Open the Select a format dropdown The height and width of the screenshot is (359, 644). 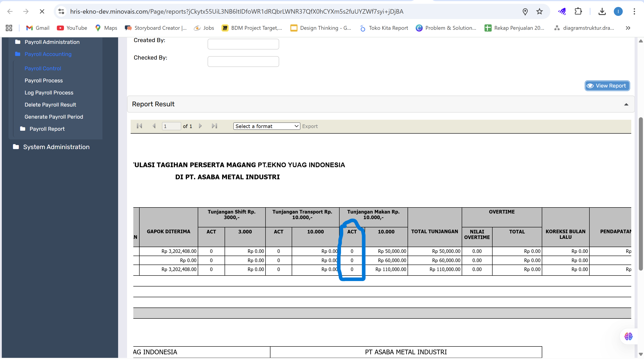tap(266, 126)
